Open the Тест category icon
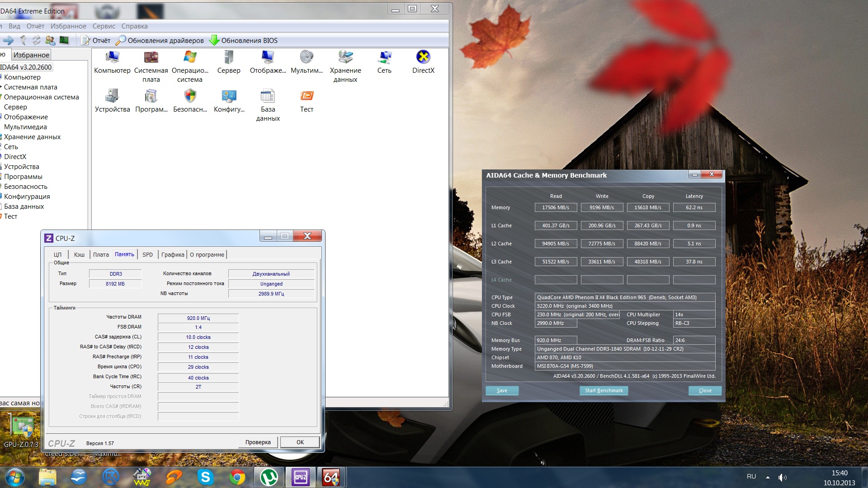This screenshot has height=488, width=868. click(x=307, y=96)
